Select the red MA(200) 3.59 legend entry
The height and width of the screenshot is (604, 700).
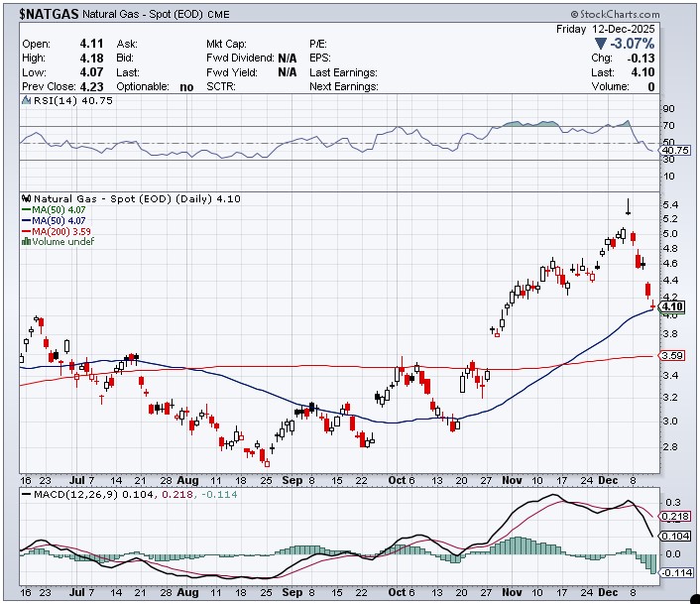pos(57,231)
